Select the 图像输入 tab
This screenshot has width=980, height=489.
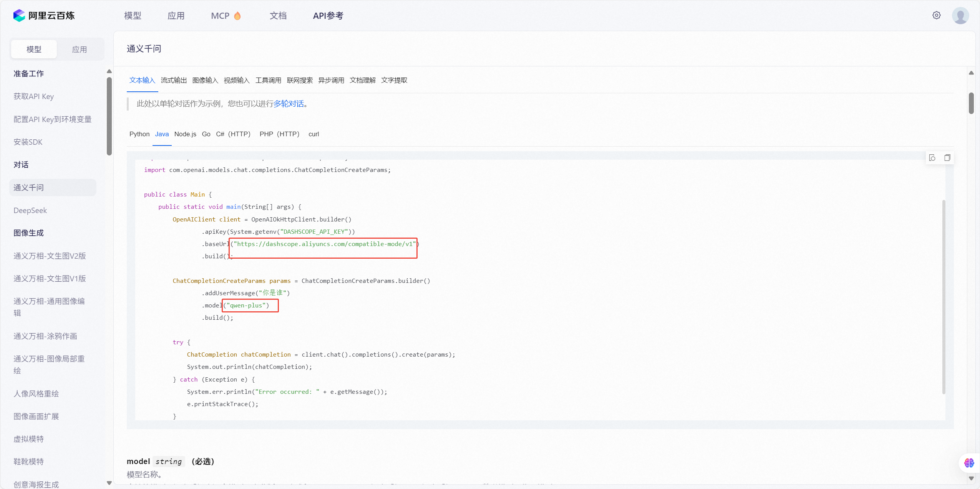coord(205,80)
